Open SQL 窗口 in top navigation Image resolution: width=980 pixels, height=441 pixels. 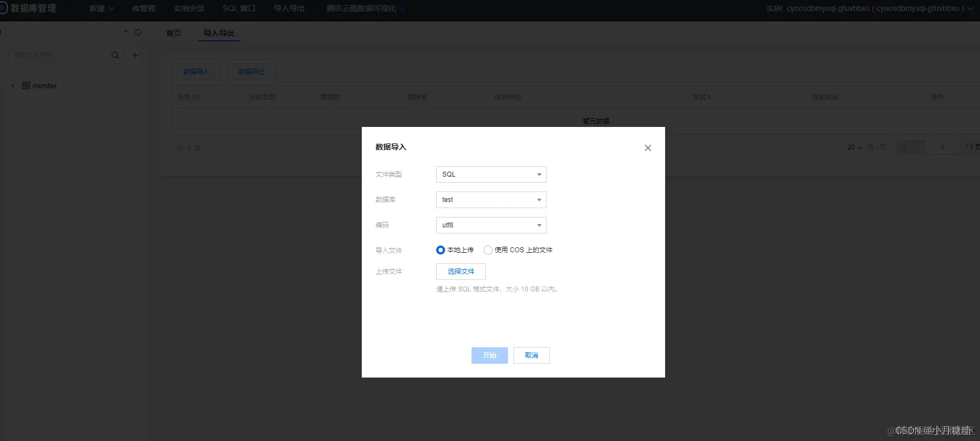239,9
